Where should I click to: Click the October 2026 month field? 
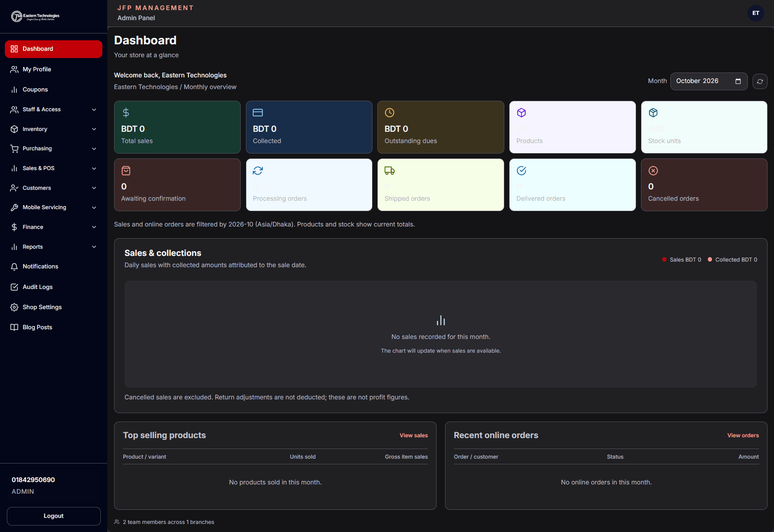tap(709, 81)
